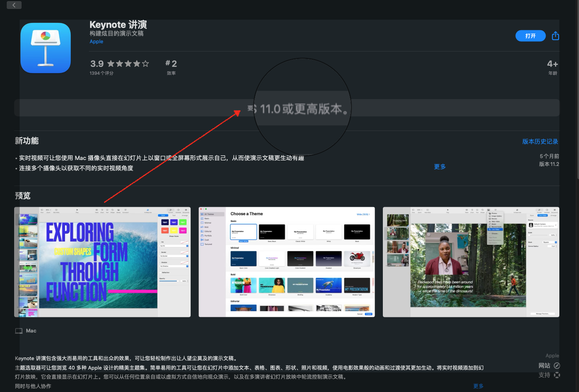Select the Mac device icon under previews

[19, 331]
